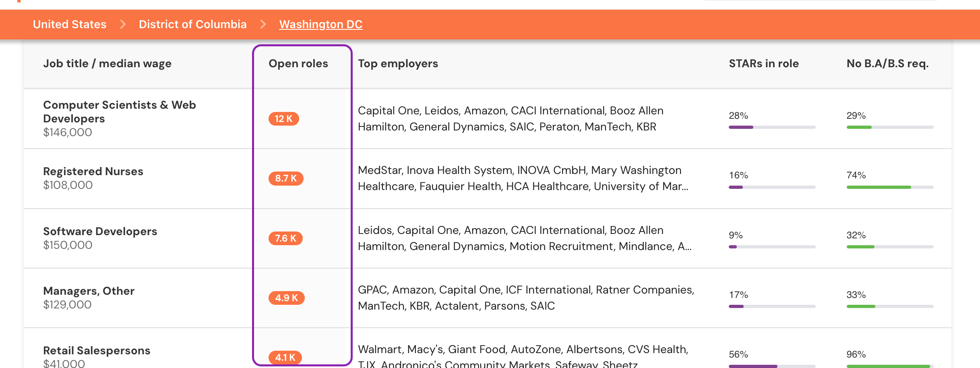Select the Software Developers job title

coord(100,232)
